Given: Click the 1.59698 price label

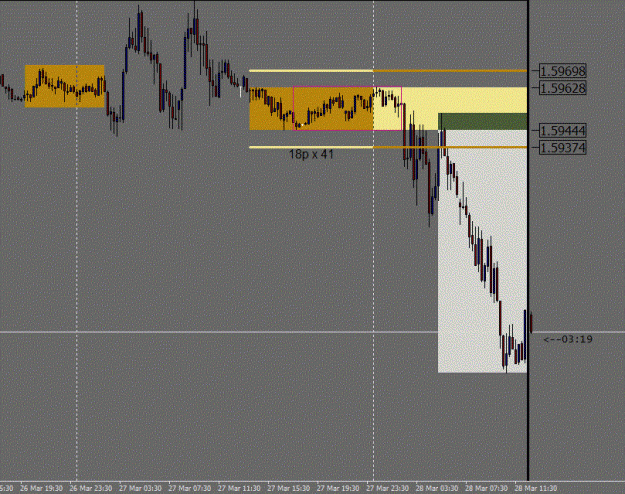Looking at the screenshot, I should (562, 71).
